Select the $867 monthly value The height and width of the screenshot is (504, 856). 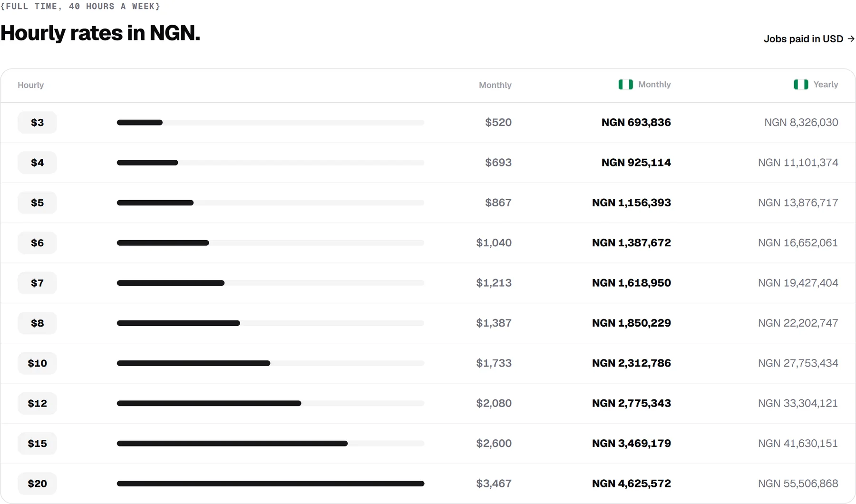pyautogui.click(x=498, y=203)
